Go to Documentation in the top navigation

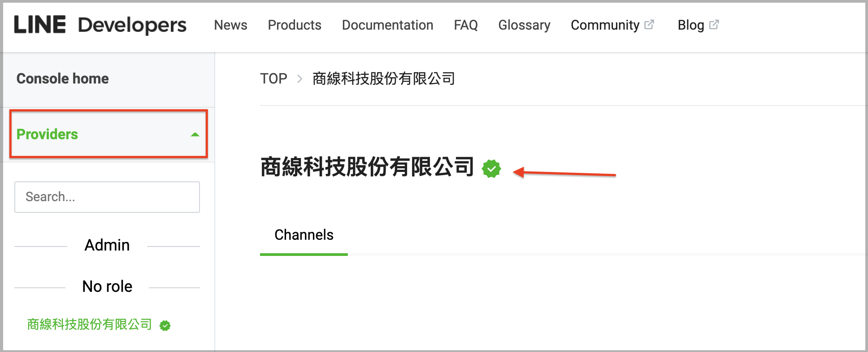[387, 25]
